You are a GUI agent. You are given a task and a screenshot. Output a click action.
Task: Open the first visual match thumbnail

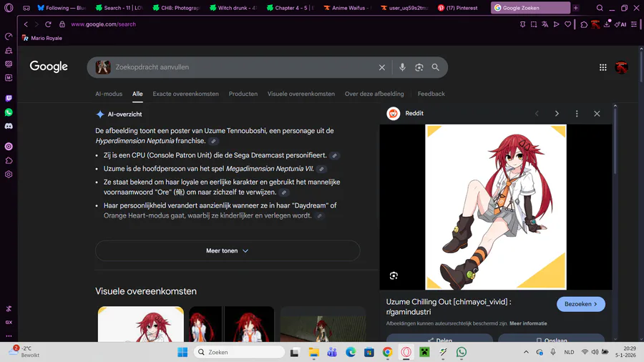pyautogui.click(x=141, y=324)
